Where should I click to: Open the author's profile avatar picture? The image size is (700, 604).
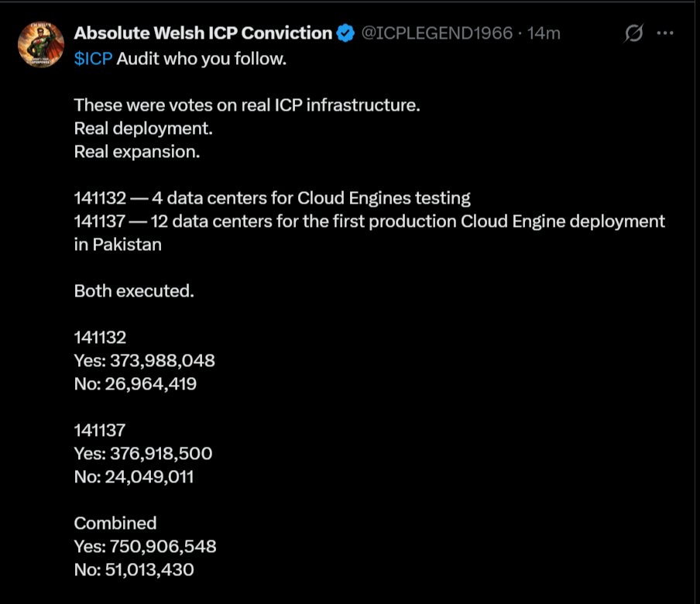(x=40, y=44)
